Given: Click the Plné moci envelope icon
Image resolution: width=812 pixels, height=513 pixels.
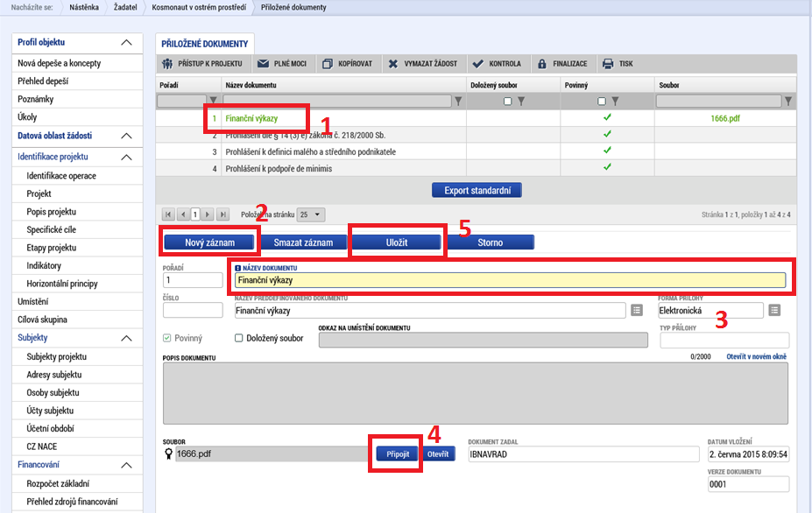Looking at the screenshot, I should coord(263,64).
